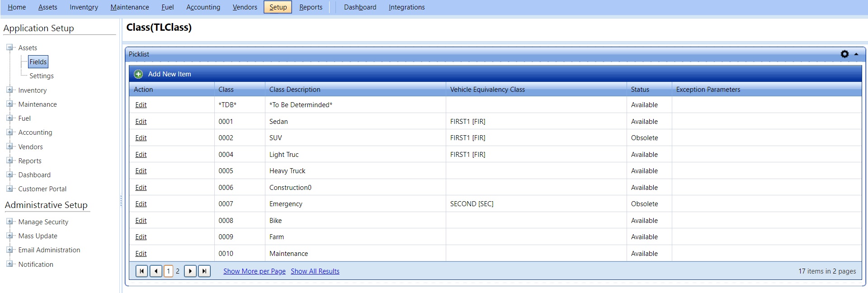
Task: Collapse the Picklist panel with the arrow
Action: (x=856, y=54)
